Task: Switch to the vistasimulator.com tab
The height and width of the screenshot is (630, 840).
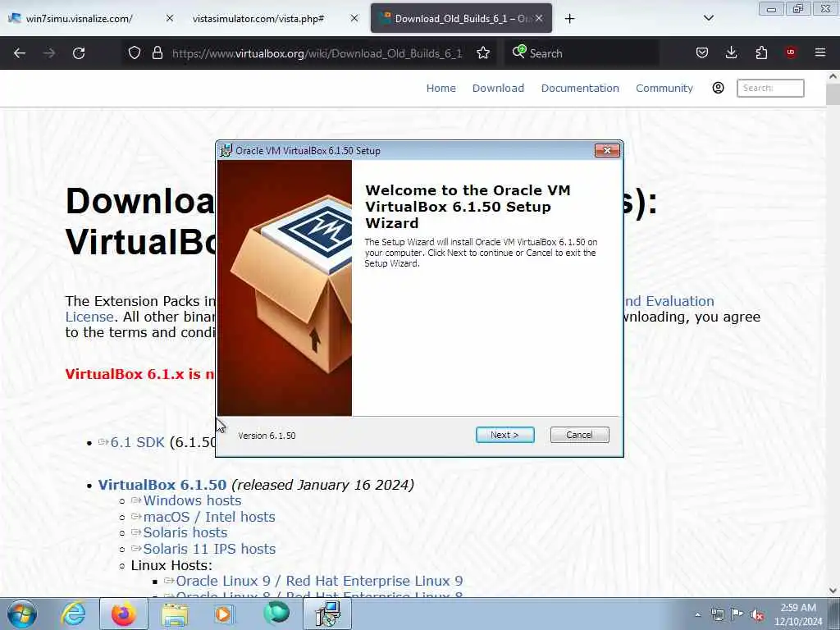Action: [x=273, y=19]
